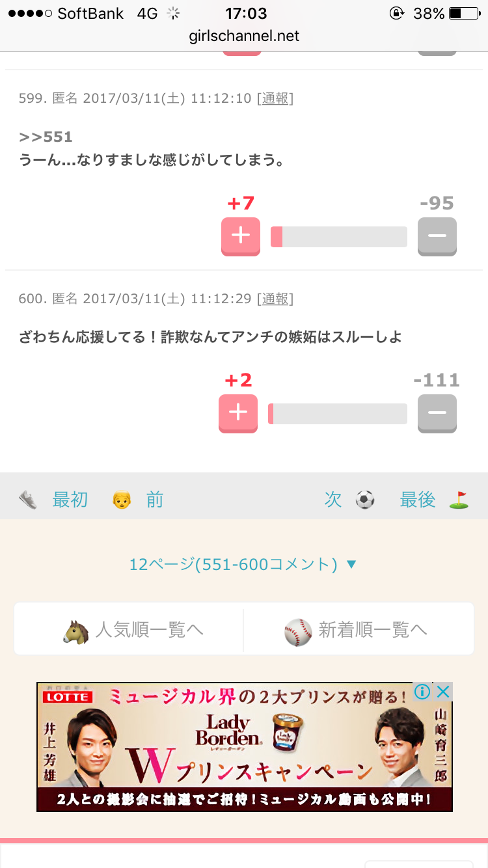488x868 pixels.
Task: Close the Lotte ad with X icon
Action: [443, 691]
